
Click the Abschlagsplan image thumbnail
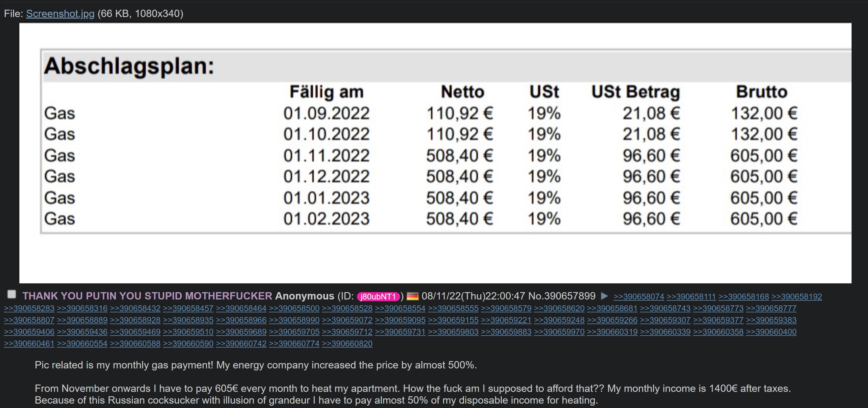point(435,153)
